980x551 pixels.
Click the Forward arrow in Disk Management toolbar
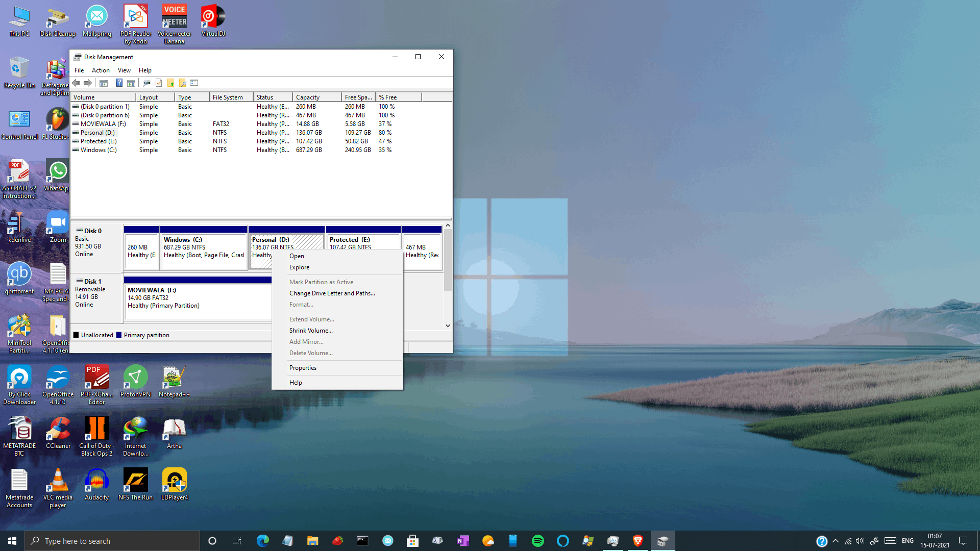(x=88, y=83)
